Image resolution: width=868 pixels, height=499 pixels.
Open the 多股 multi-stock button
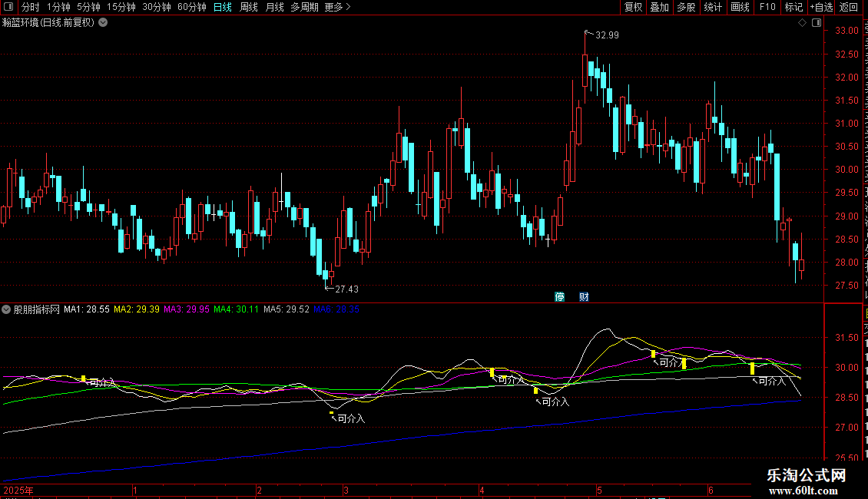point(687,7)
